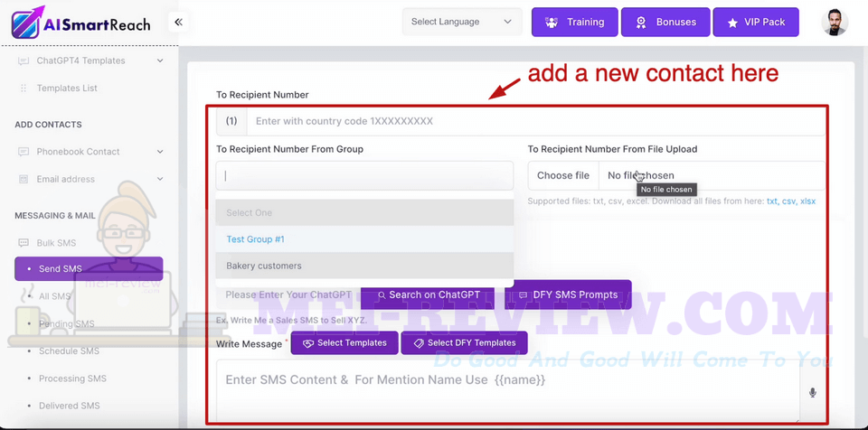
Task: Click the Bulk SMS sidebar label
Action: pos(56,243)
